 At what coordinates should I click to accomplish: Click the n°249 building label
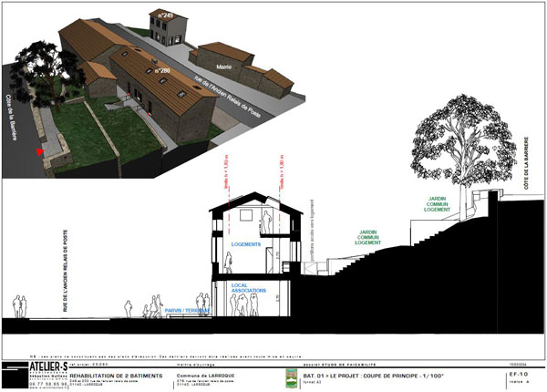tap(164, 15)
